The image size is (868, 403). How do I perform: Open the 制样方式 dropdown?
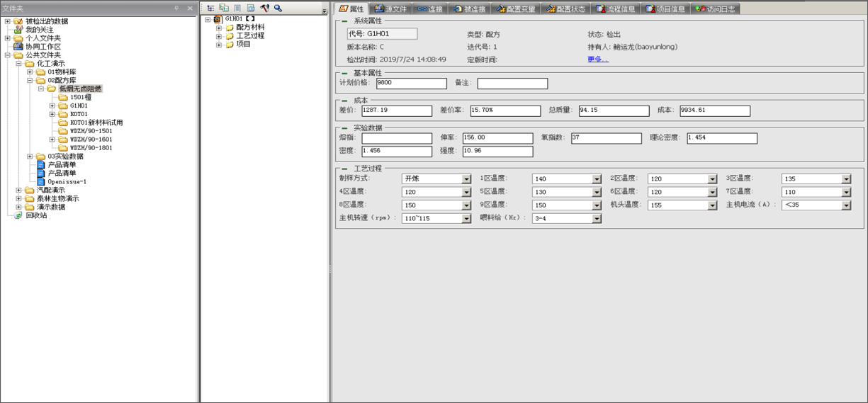coord(466,179)
